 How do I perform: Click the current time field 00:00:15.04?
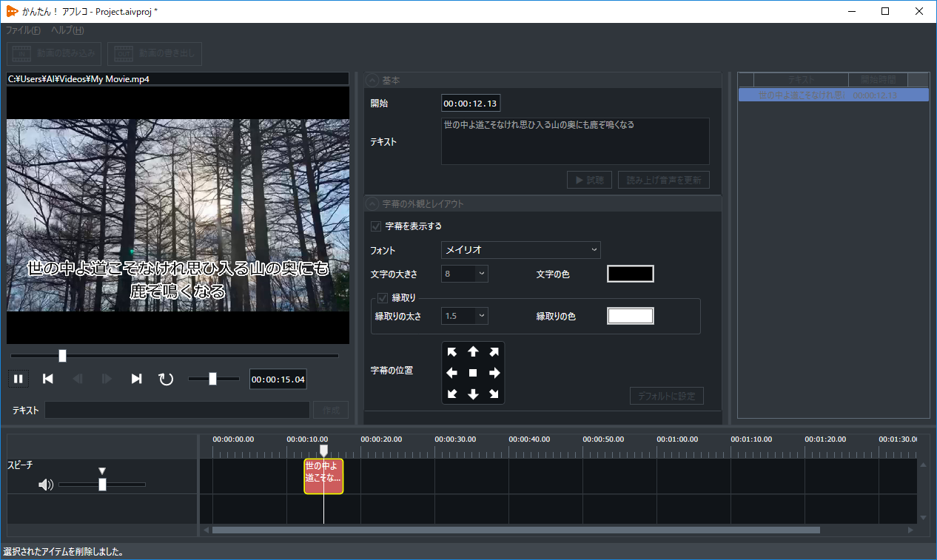click(278, 379)
